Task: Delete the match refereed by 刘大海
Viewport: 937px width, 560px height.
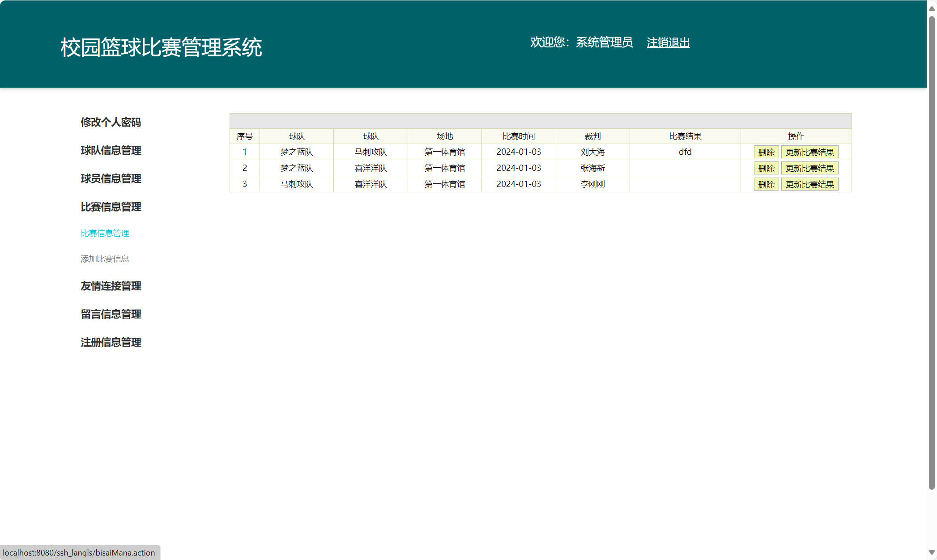Action: click(766, 152)
